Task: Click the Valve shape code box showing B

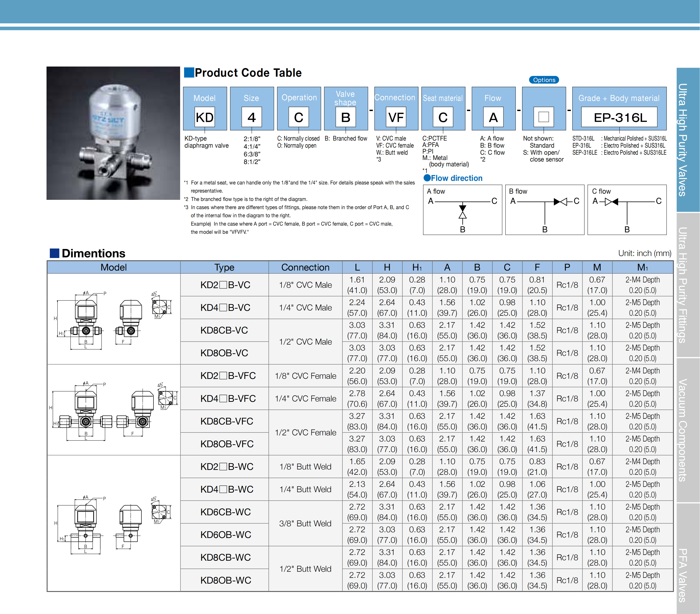Action: click(x=345, y=117)
